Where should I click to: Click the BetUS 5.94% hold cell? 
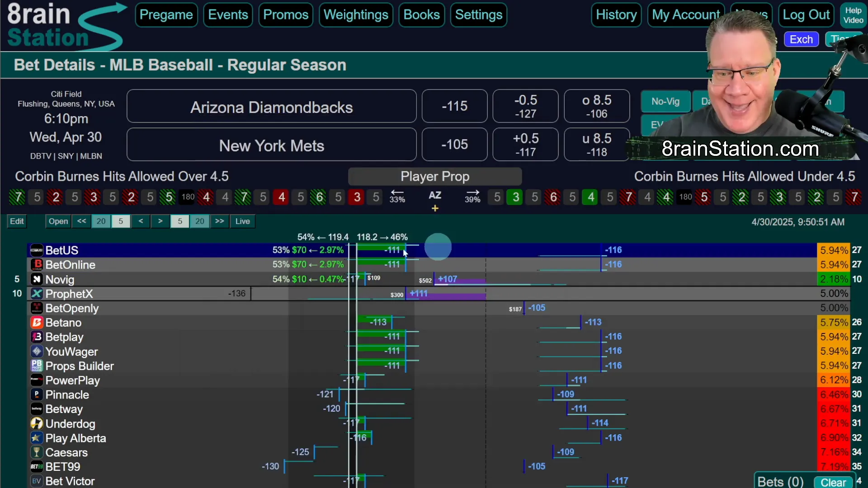(x=834, y=250)
